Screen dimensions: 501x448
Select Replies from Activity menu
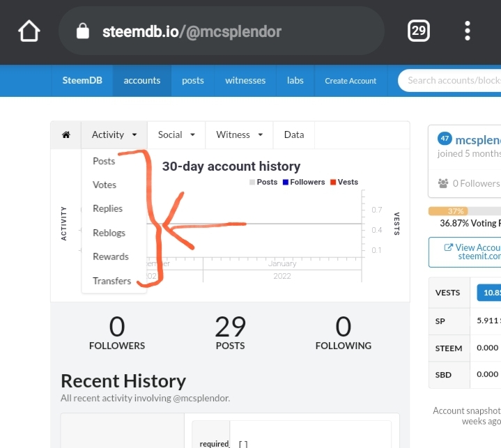pos(108,208)
